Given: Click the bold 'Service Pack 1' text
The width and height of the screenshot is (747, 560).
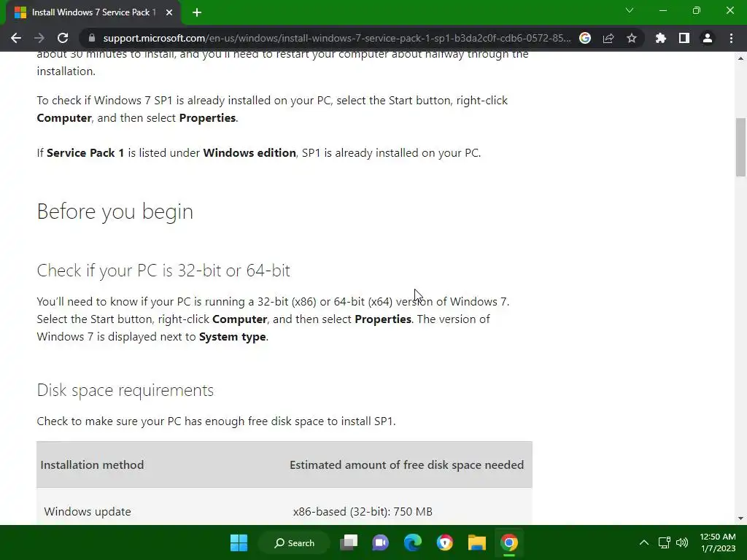Looking at the screenshot, I should [x=85, y=153].
